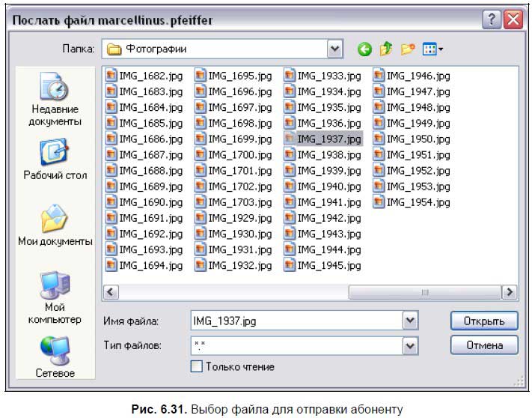Enable the Только чтение checkbox
This screenshot has width=532, height=418.
(197, 367)
